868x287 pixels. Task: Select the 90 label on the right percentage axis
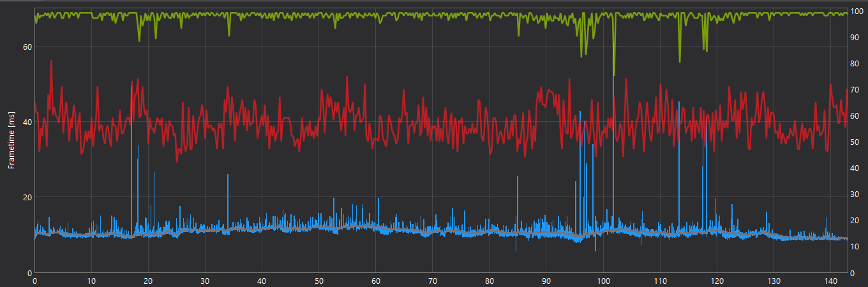coord(855,38)
